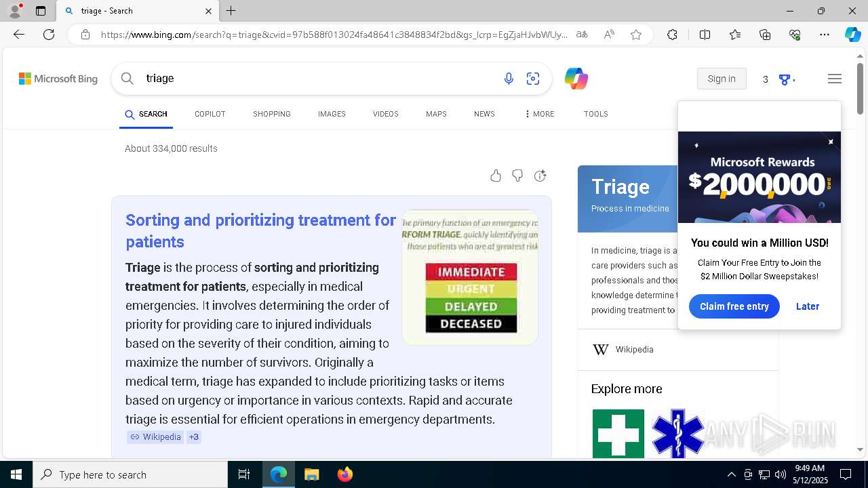
Task: Open Copilot sidebar icon in toolbar
Action: pos(852,35)
